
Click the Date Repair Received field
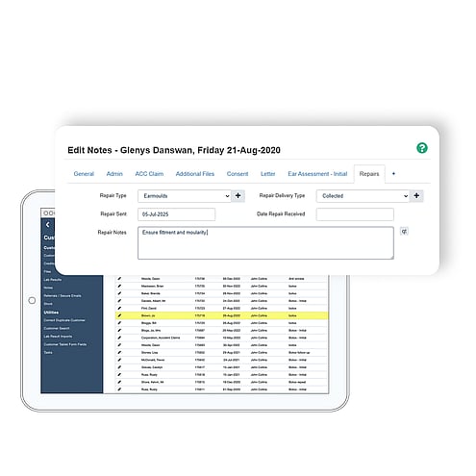click(355, 214)
